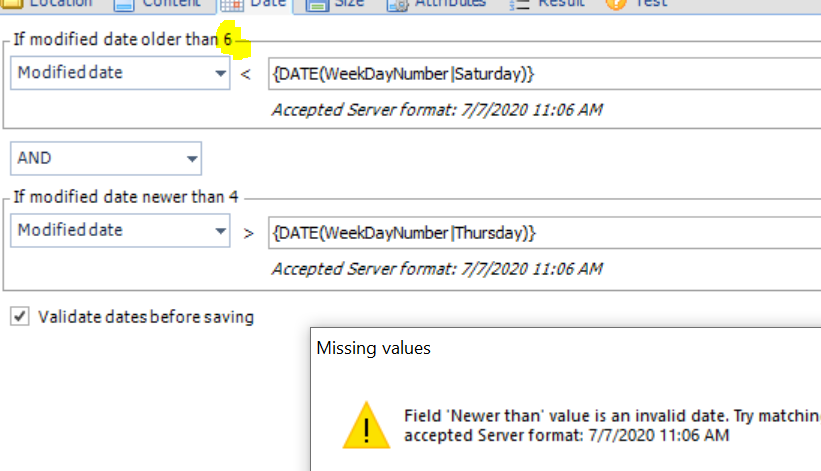Click the Attributes tab gear icon
This screenshot has height=471, width=821.
pyautogui.click(x=397, y=4)
